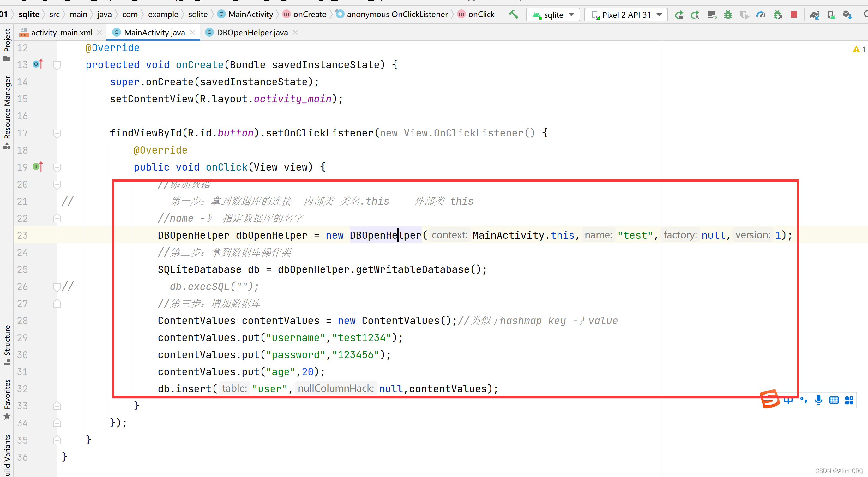Click activity_main reference on line 15
Image resolution: width=868 pixels, height=477 pixels.
pos(292,99)
